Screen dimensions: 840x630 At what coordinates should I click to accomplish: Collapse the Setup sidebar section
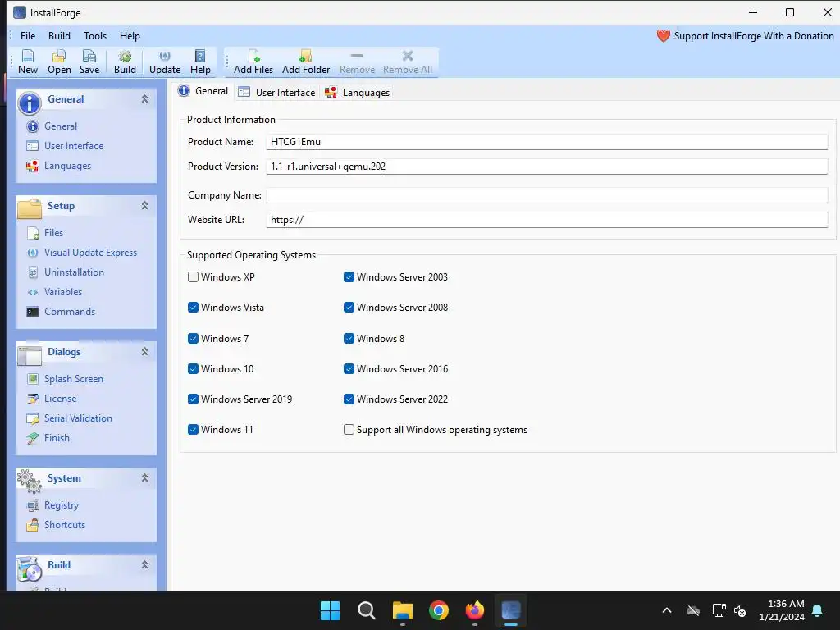coord(144,206)
